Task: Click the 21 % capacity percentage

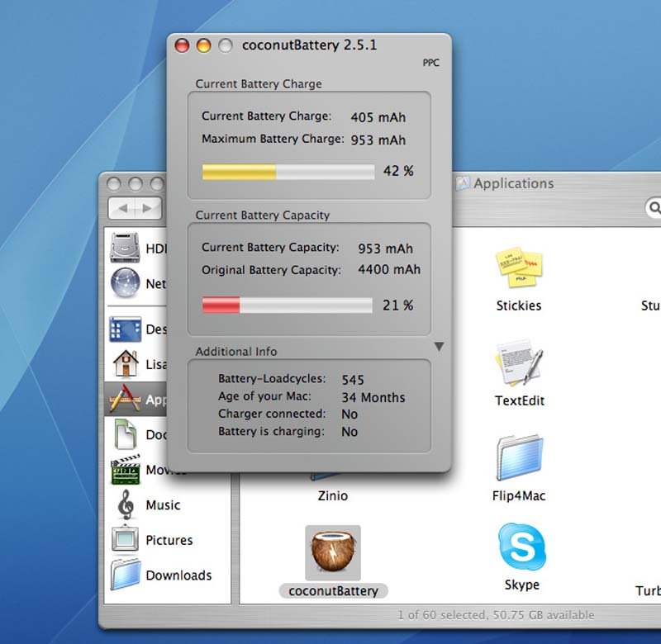Action: 398,305
